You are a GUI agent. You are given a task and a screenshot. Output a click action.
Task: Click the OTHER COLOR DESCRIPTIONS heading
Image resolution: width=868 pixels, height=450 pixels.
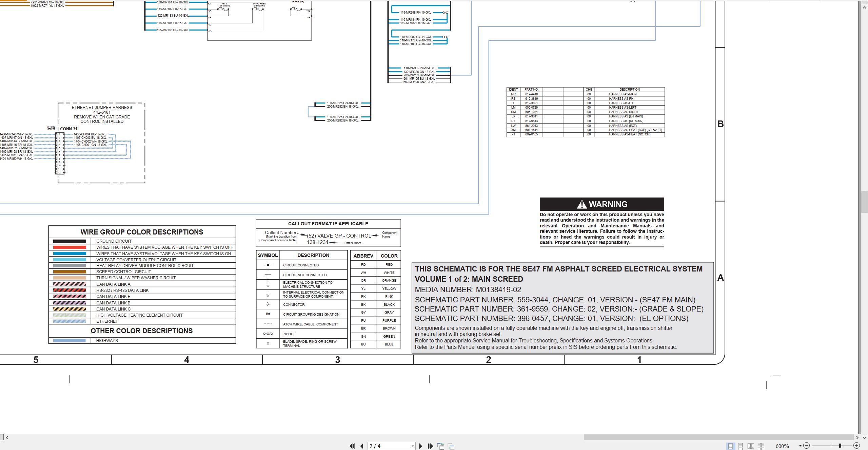point(142,331)
